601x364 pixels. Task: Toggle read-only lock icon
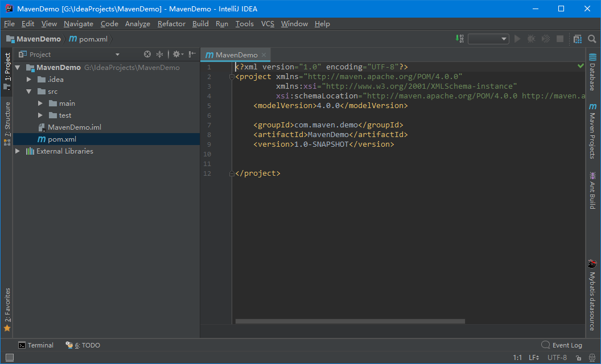point(578,358)
